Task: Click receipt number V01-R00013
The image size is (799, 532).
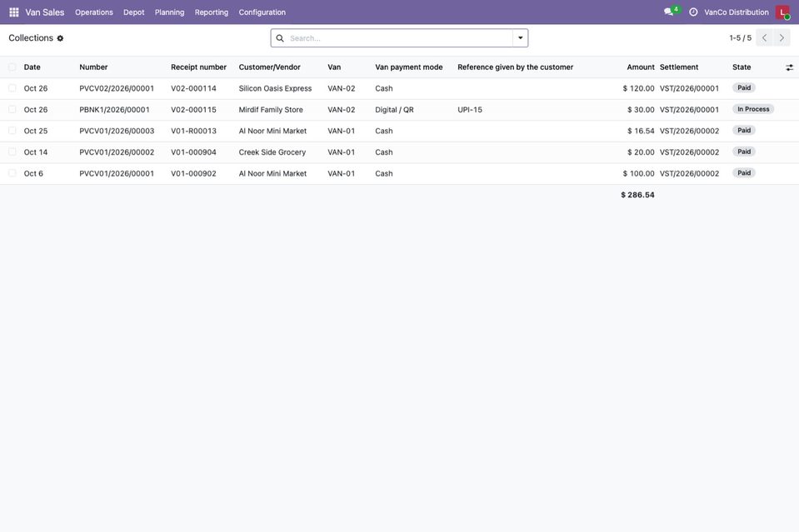Action: point(193,131)
